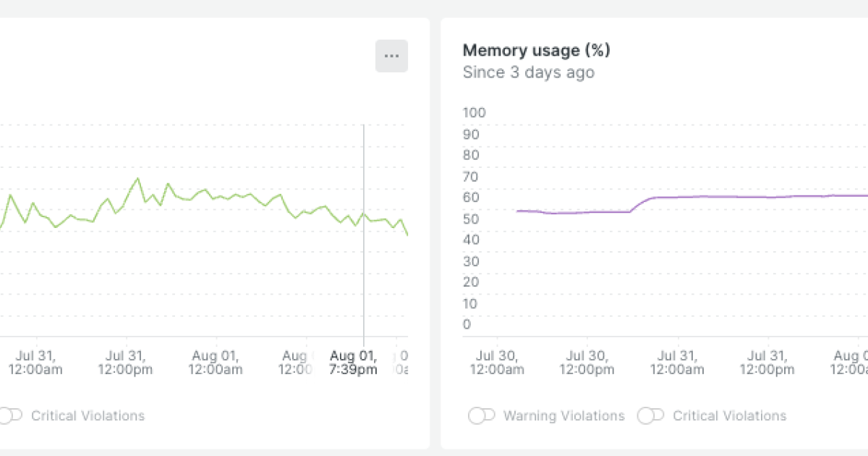868x456 pixels.
Task: Click the bold 'Aug 01, 7:39pm' axis label
Action: click(x=353, y=362)
